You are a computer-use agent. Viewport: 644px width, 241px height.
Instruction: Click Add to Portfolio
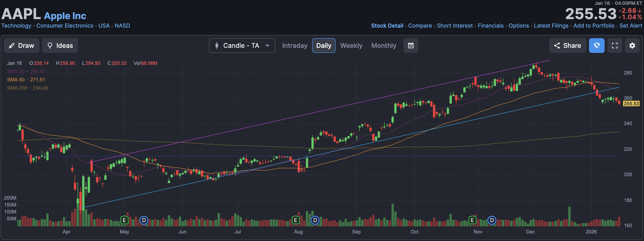(x=594, y=26)
